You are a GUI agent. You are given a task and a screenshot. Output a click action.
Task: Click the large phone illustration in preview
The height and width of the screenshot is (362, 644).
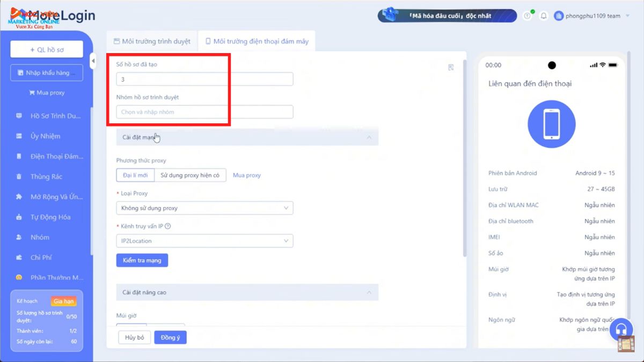551,124
